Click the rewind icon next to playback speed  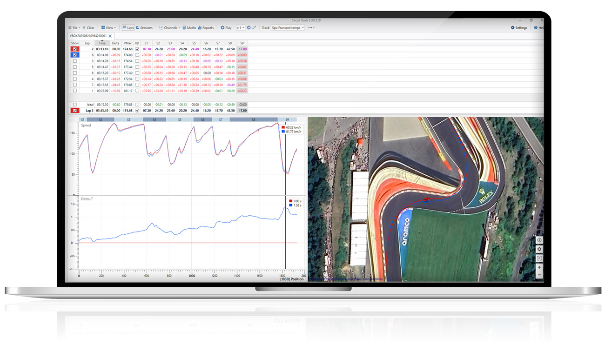pyautogui.click(x=249, y=28)
